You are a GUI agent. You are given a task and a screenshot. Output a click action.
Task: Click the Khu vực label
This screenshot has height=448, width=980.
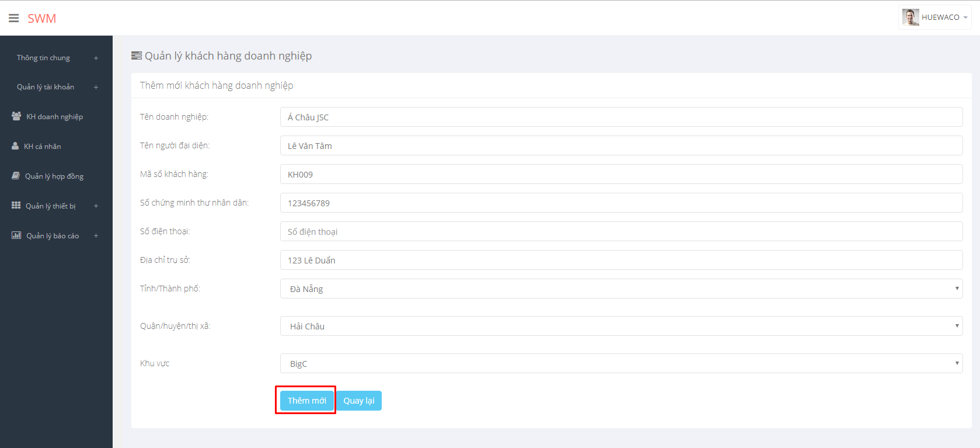(155, 363)
